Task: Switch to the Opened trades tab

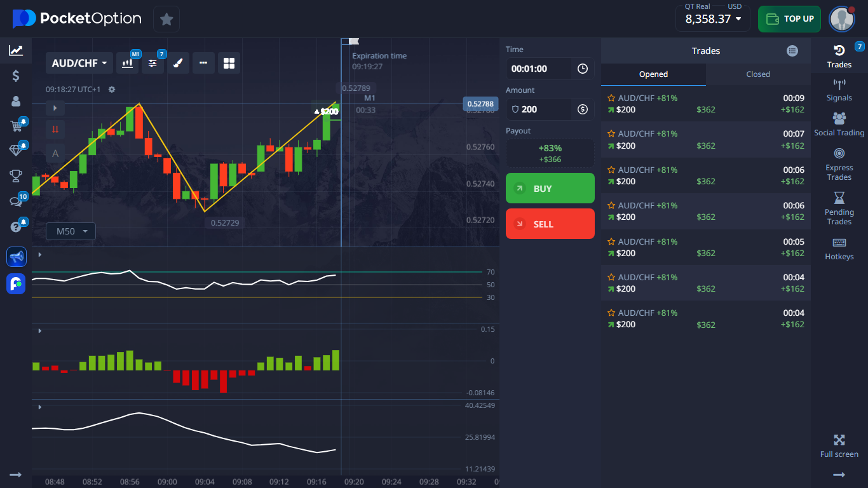Action: (x=653, y=74)
